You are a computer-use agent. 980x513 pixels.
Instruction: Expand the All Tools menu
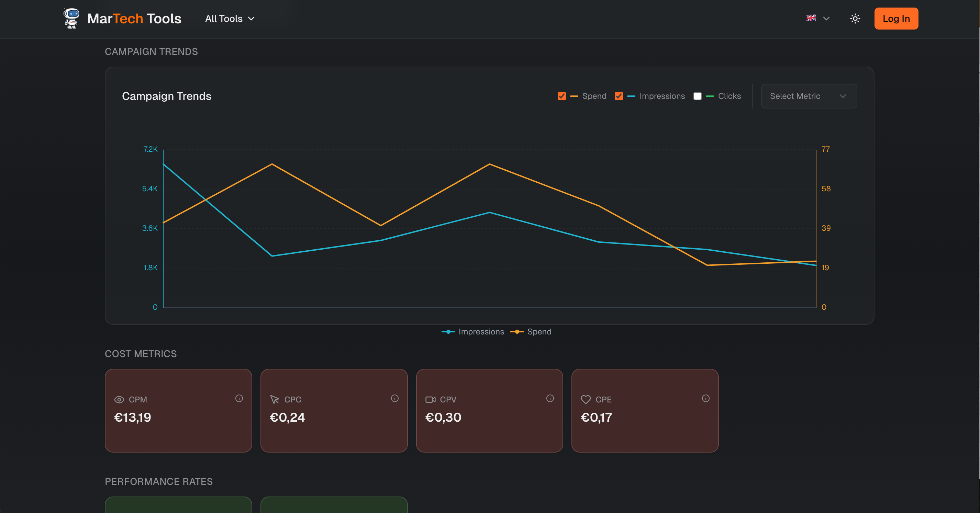click(229, 18)
